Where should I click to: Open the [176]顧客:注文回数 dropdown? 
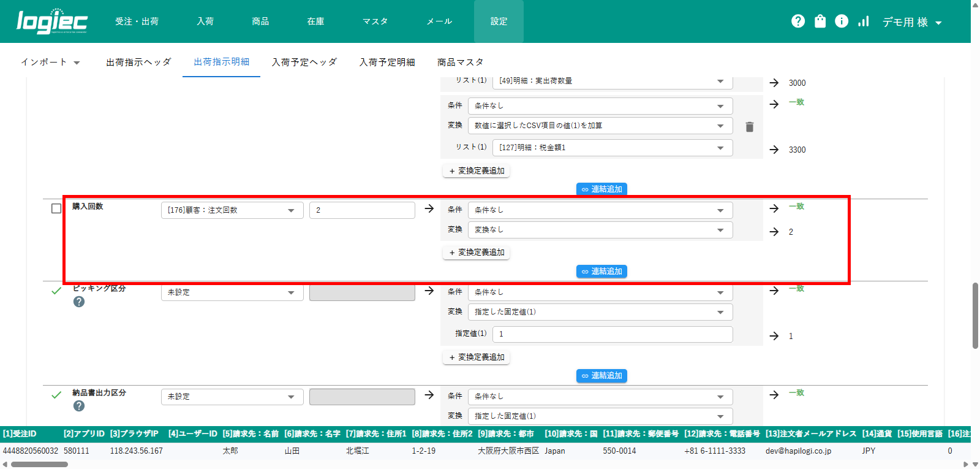pyautogui.click(x=232, y=210)
